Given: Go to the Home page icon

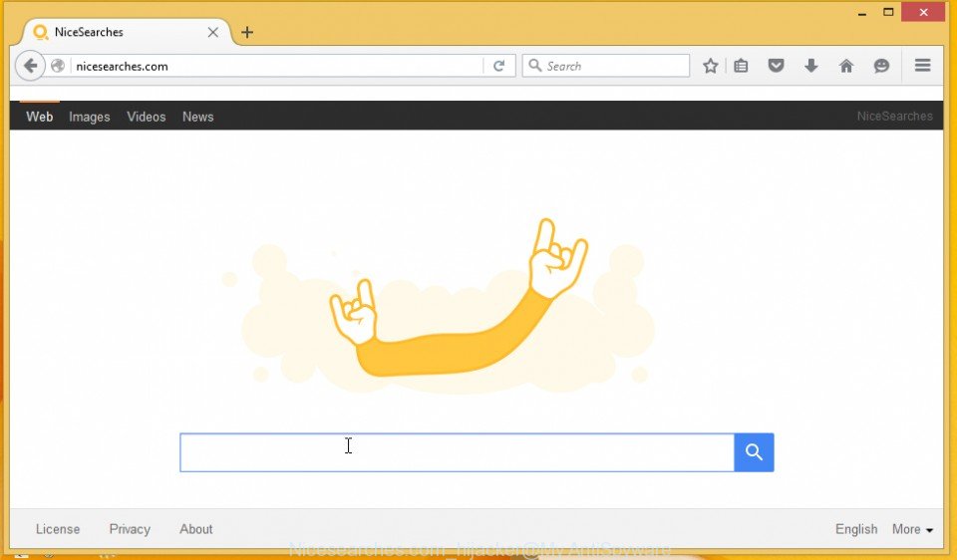Looking at the screenshot, I should click(846, 66).
